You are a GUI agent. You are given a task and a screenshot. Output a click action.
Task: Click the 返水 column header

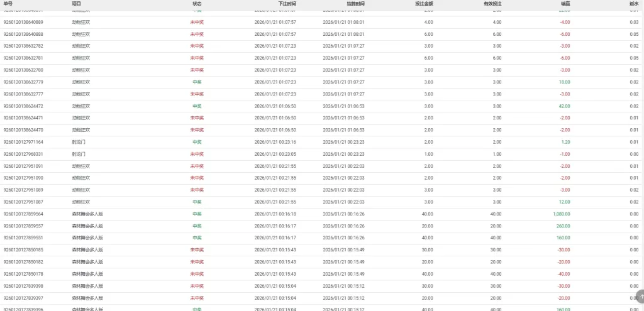[x=633, y=4]
